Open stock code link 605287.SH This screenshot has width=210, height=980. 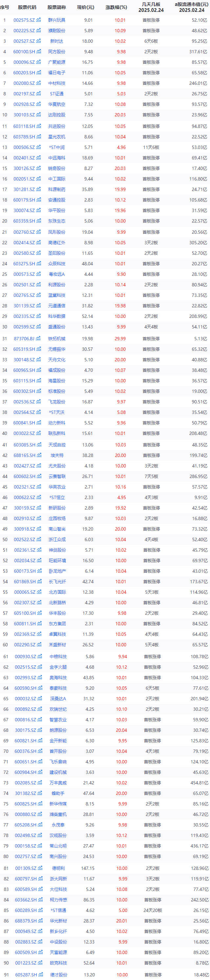[26, 975]
